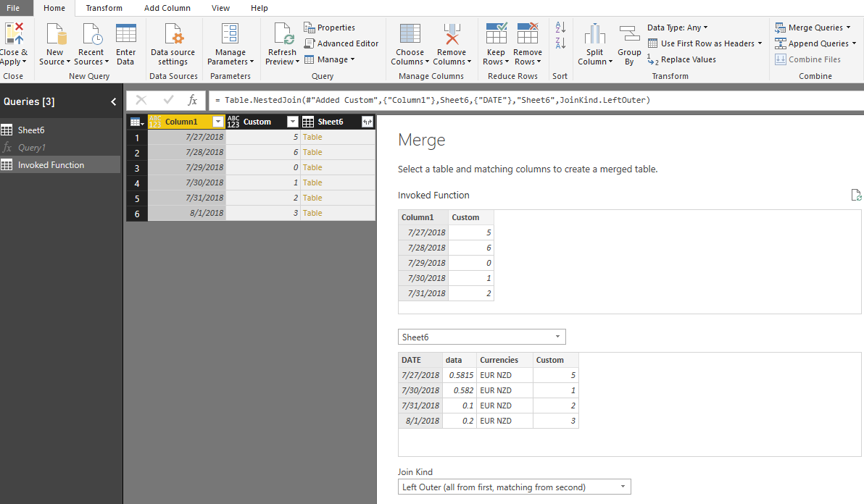Select the Query1 function query
The height and width of the screenshot is (504, 864).
pos(60,148)
